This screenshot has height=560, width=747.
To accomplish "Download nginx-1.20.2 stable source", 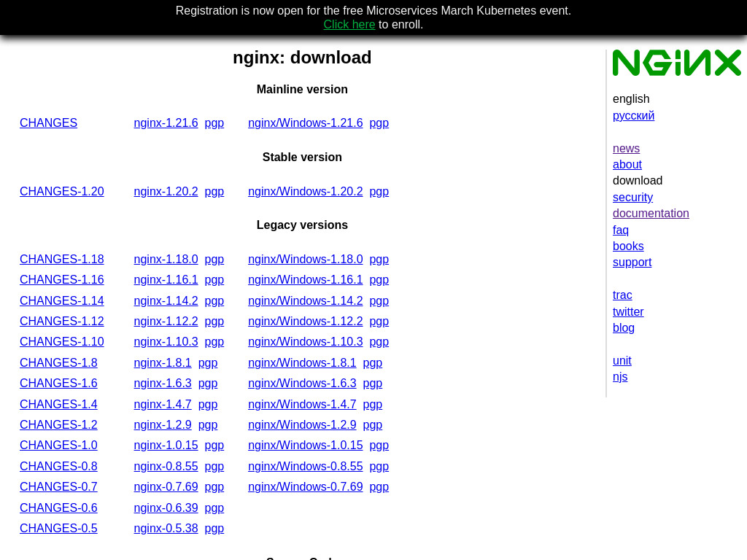I will tap(166, 192).
